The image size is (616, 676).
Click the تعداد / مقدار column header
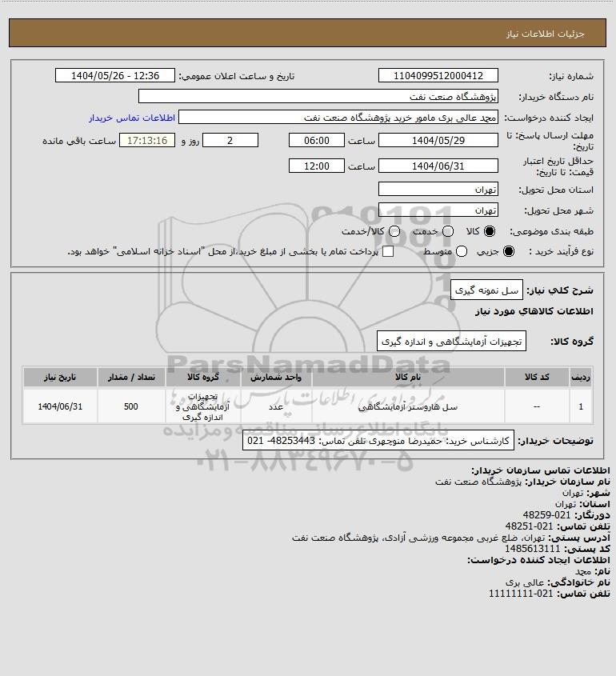tap(131, 378)
